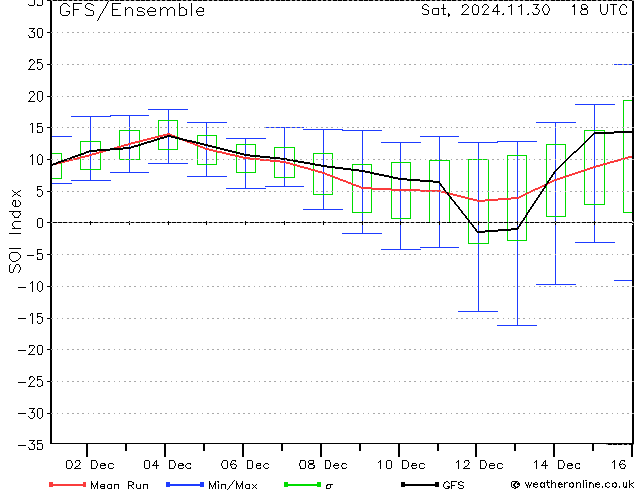This screenshot has width=634, height=490.
Task: Click the SOI Index axis label
Action: pos(15,231)
